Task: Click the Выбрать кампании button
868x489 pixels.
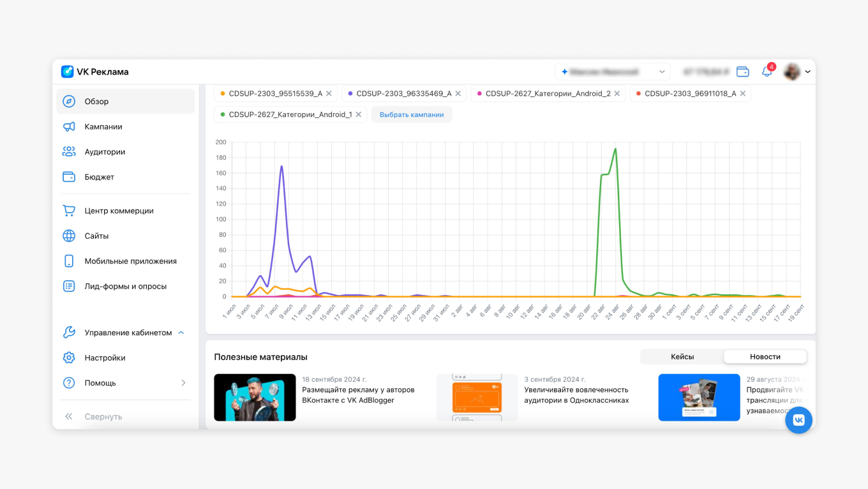Action: (x=412, y=114)
